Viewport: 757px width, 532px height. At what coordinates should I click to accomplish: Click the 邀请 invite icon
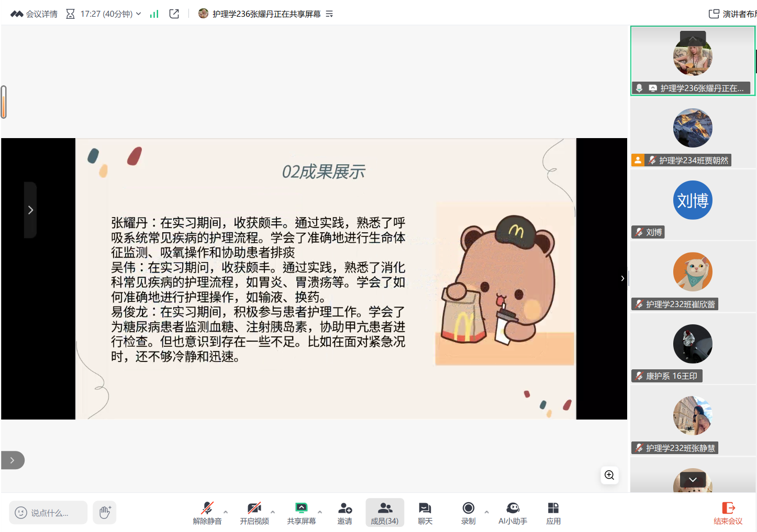344,513
